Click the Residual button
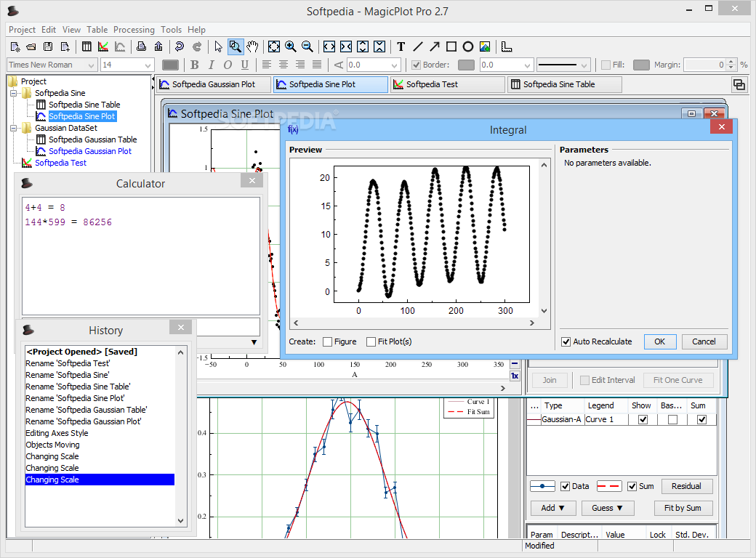 (686, 486)
